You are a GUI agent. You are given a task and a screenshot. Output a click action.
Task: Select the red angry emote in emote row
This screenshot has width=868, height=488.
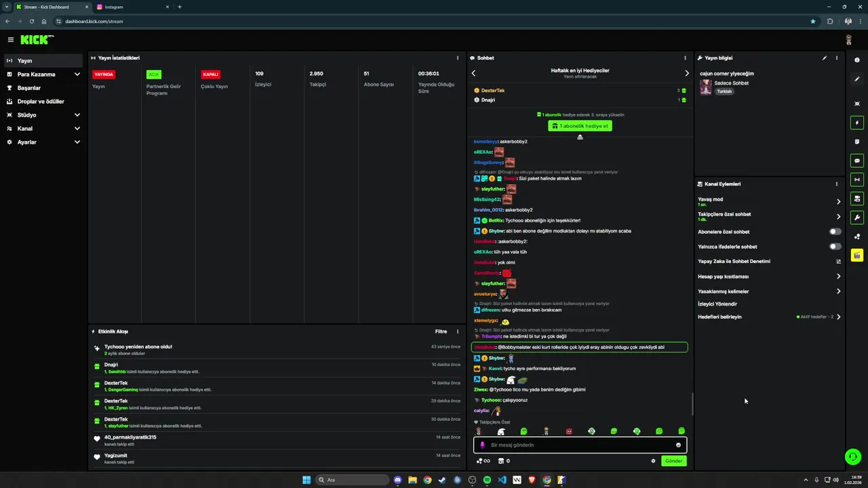click(x=569, y=431)
